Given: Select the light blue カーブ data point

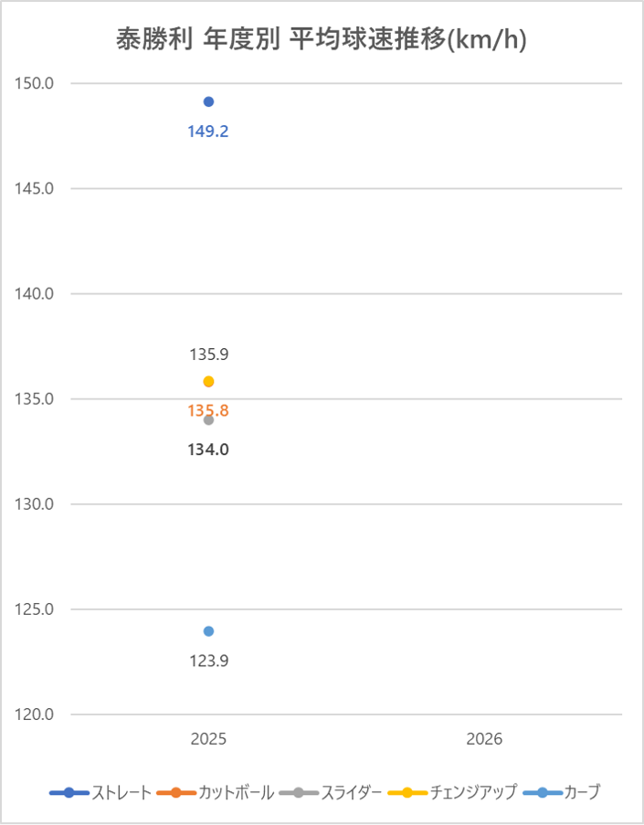Looking at the screenshot, I should pyautogui.click(x=208, y=631).
